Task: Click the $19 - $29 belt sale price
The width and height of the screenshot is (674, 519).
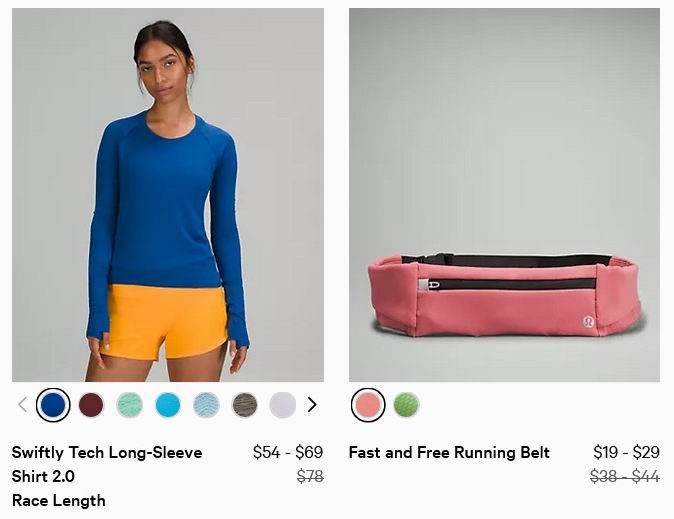Action: click(626, 452)
